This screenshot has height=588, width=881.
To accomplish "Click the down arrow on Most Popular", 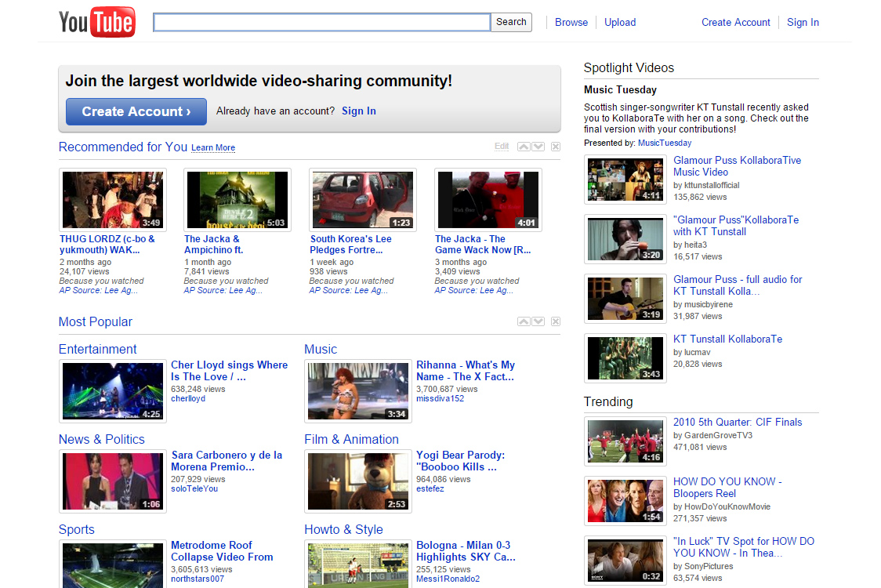I will pyautogui.click(x=538, y=321).
